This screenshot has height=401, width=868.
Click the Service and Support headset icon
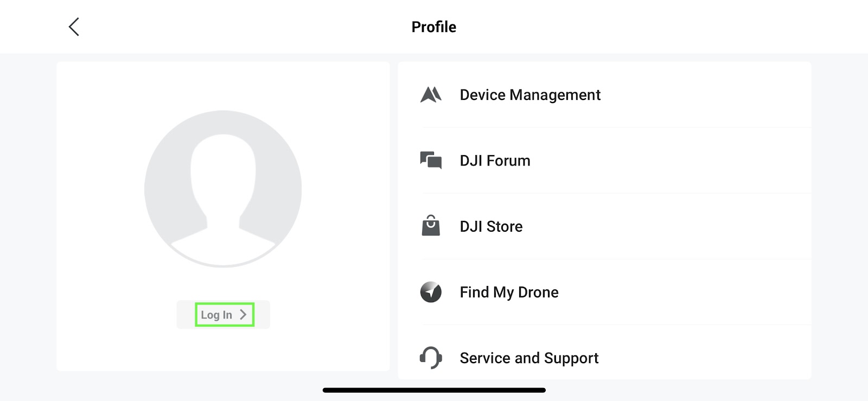pyautogui.click(x=431, y=358)
